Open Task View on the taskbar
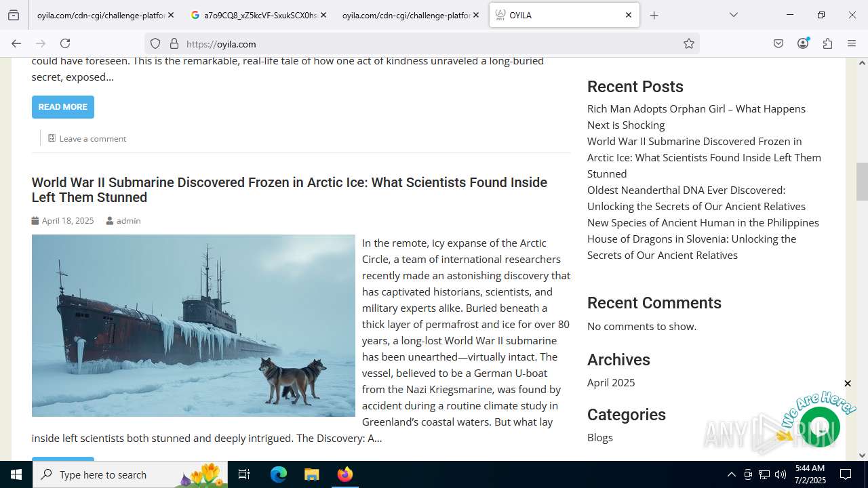 click(244, 474)
